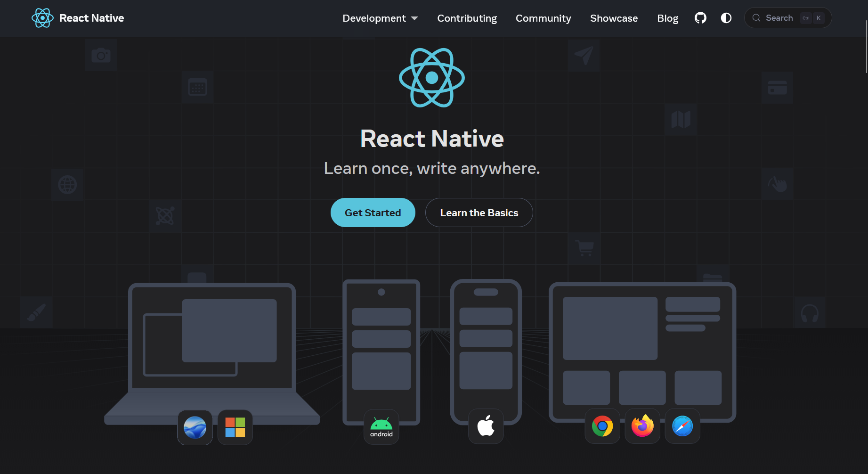Click the large React atom logo
The image size is (868, 474).
tap(432, 77)
